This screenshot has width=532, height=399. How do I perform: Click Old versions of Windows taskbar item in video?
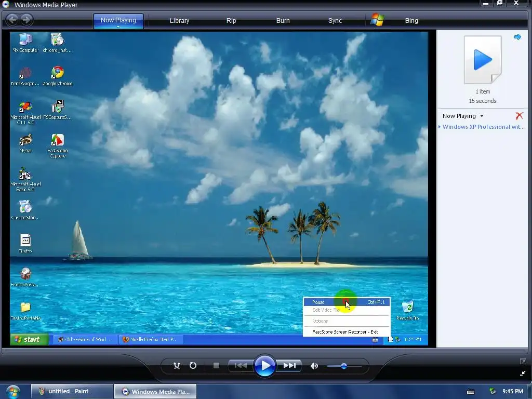click(86, 339)
